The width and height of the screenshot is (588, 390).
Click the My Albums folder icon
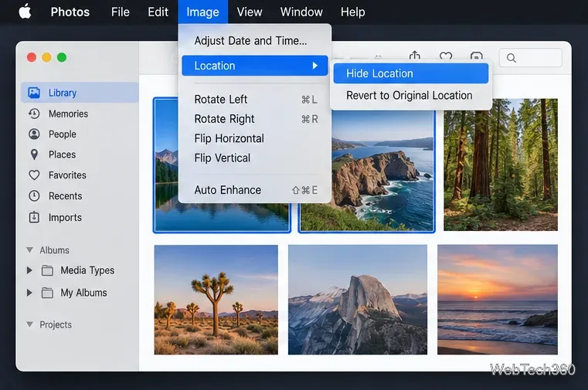pos(47,293)
